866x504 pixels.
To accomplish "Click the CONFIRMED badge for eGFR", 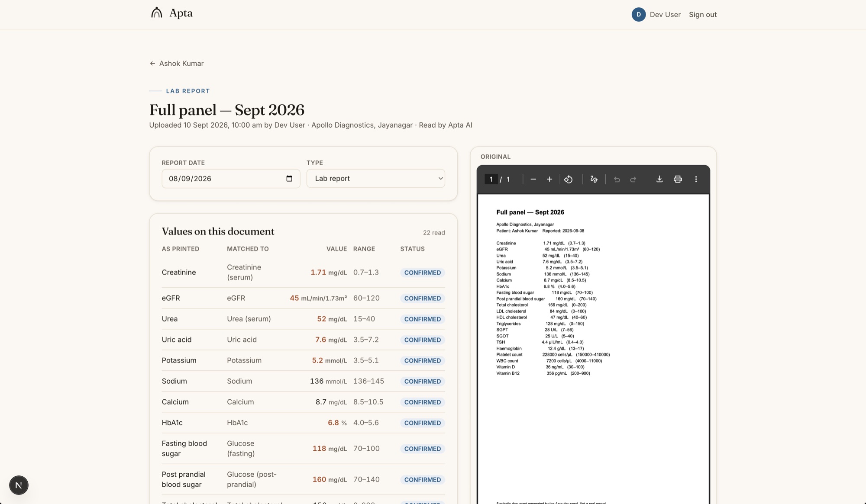I will coord(422,299).
